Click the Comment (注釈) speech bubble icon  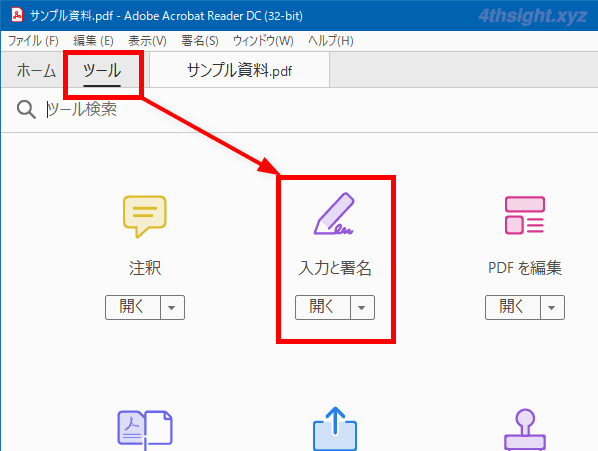[145, 217]
